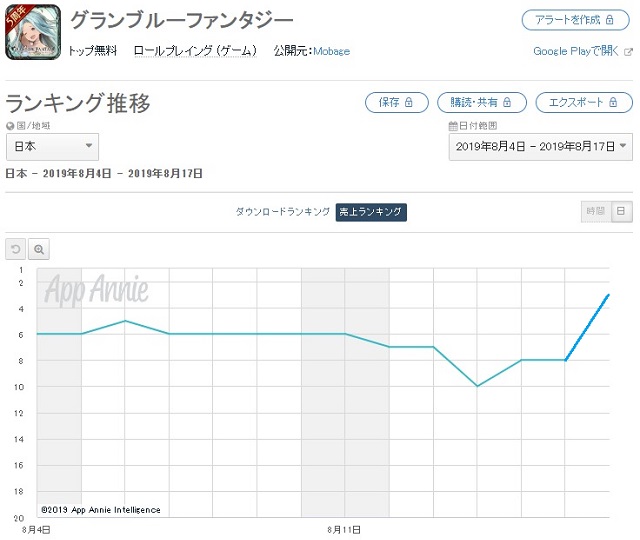The image size is (640, 540).
Task: Click the chart reset zoom icon
Action: click(16, 249)
